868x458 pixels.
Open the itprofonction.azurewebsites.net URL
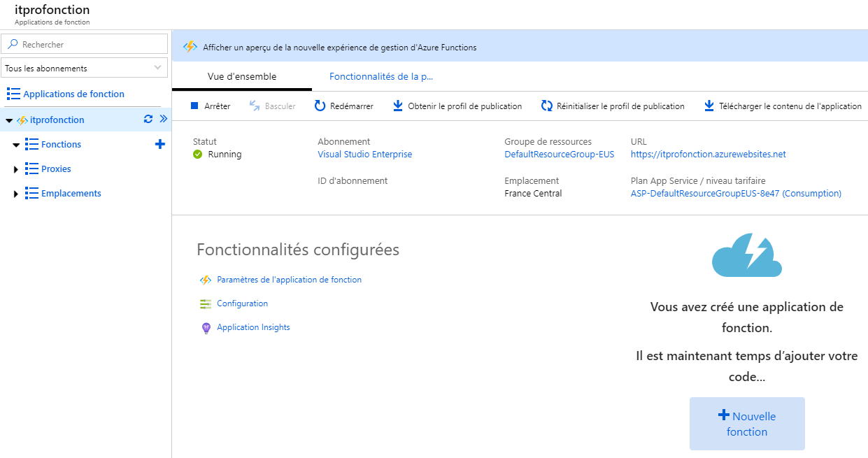tap(708, 154)
